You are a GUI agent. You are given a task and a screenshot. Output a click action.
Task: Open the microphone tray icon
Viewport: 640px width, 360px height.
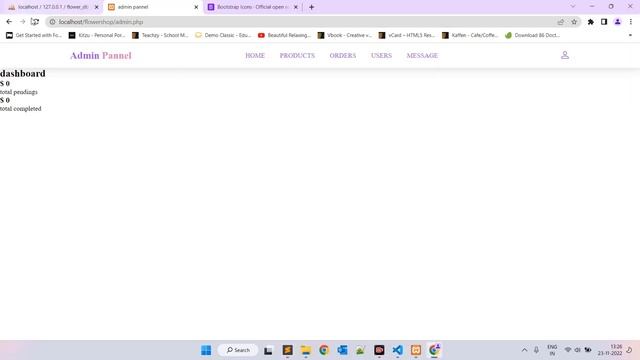536,350
